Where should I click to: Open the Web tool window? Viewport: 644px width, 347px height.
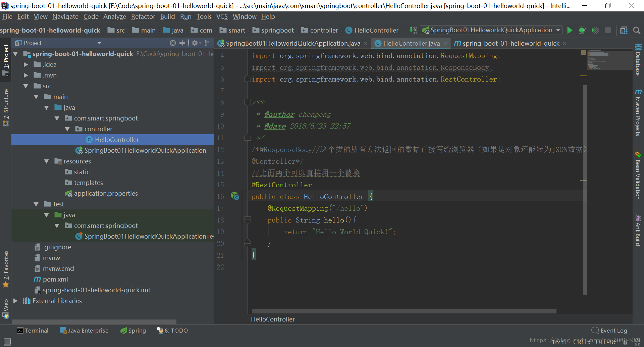(6, 309)
